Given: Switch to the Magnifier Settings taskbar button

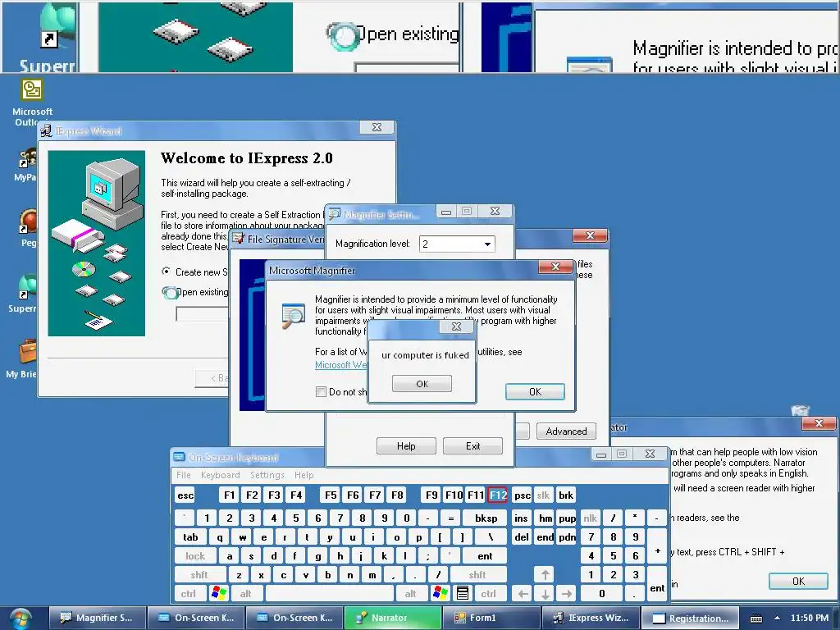Looking at the screenshot, I should coord(97,618).
